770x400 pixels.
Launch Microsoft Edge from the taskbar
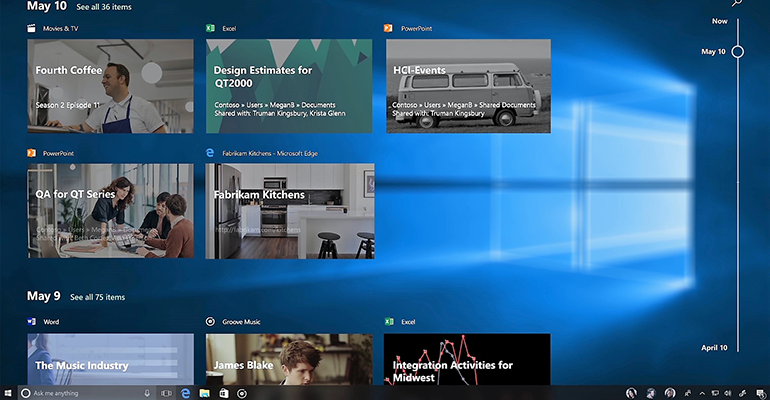click(185, 393)
